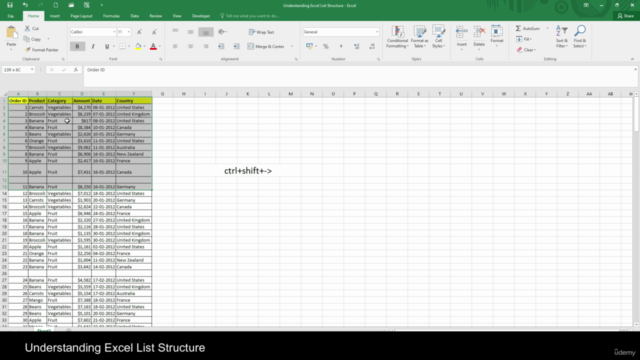Toggle Bottom Align

tap(206, 32)
